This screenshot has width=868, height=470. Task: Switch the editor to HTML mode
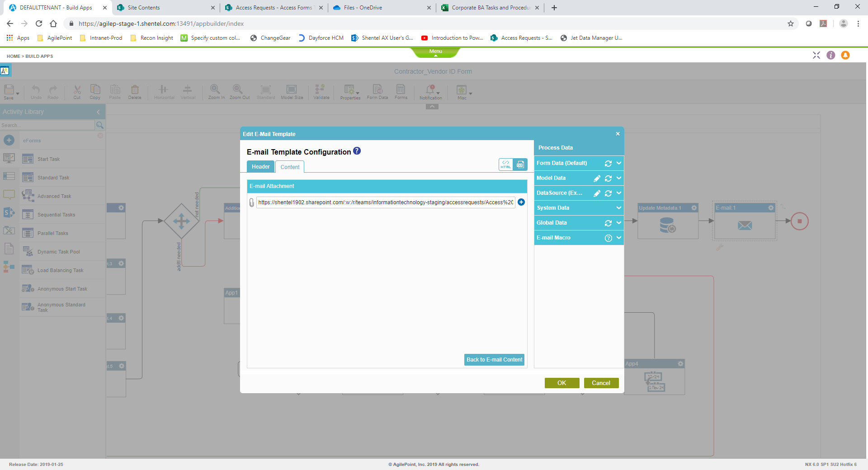505,164
